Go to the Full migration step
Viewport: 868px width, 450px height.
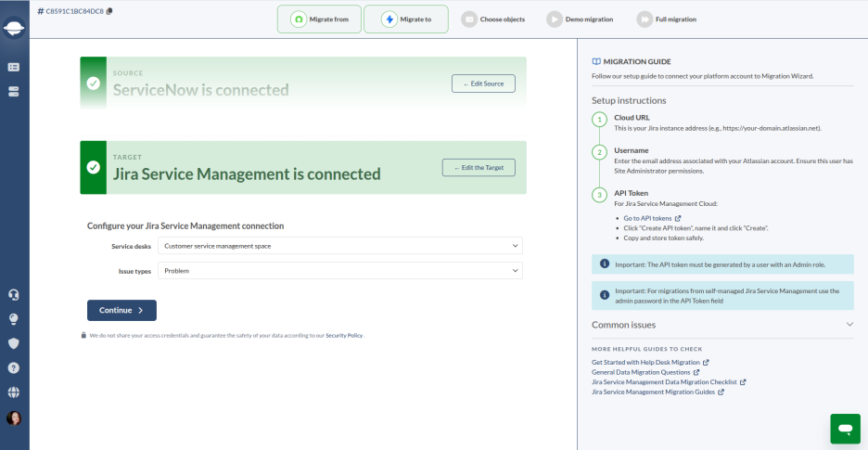click(667, 19)
